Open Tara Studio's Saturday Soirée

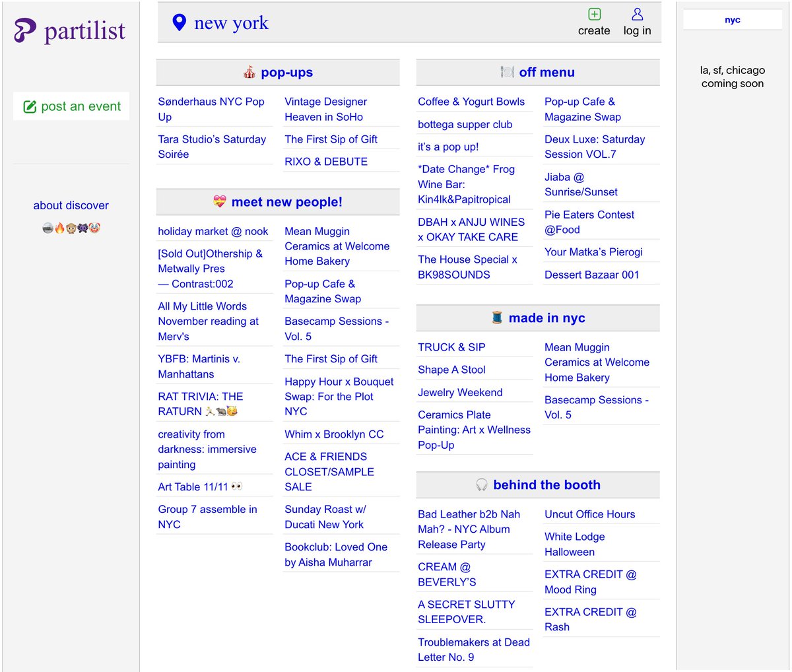[x=212, y=147]
